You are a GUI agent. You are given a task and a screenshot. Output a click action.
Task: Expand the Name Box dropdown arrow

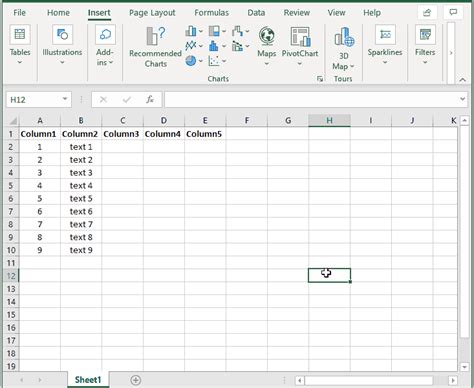point(65,99)
